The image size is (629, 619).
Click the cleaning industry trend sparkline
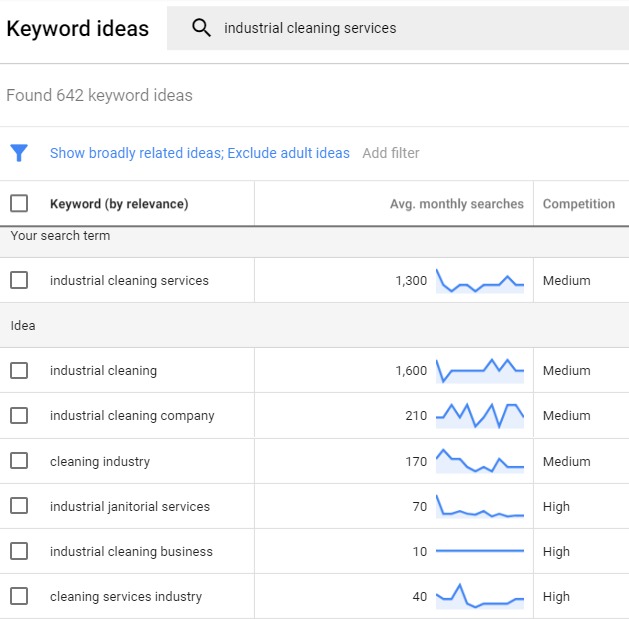tap(480, 461)
